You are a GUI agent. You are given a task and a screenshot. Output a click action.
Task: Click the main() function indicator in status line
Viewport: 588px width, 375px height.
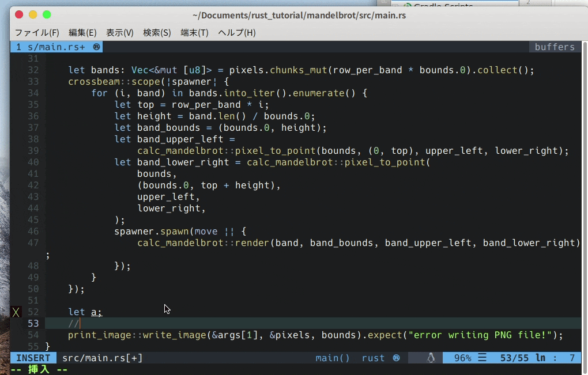coord(332,358)
